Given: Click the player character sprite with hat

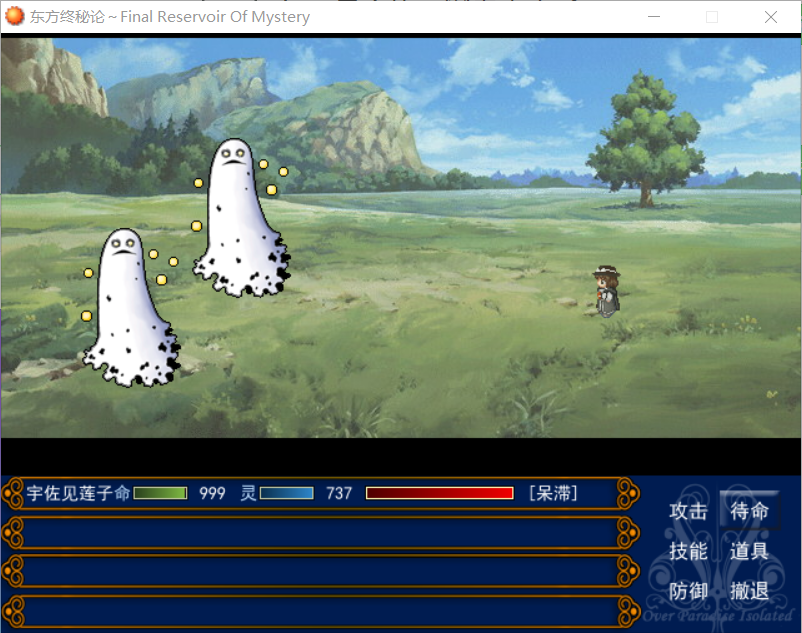Looking at the screenshot, I should tap(607, 291).
